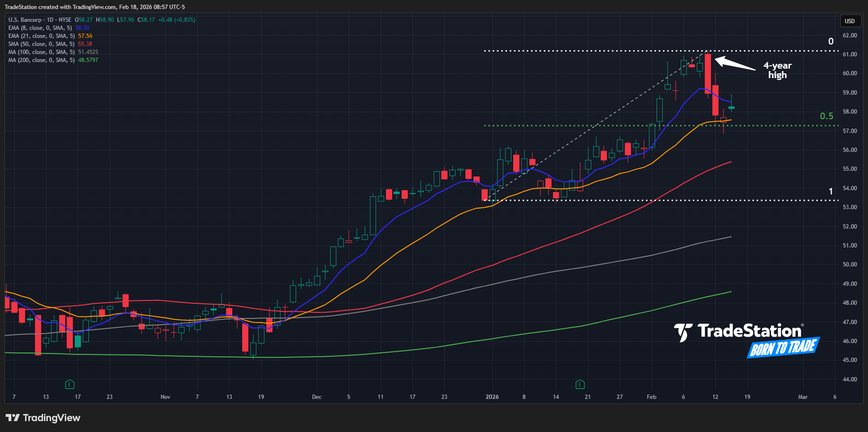Click the 61.00 price scale label
This screenshot has height=432, width=868.
coord(850,54)
